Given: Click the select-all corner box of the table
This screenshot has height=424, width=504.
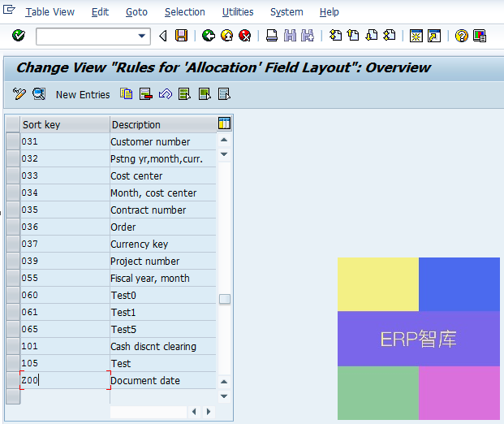Looking at the screenshot, I should [x=13, y=124].
